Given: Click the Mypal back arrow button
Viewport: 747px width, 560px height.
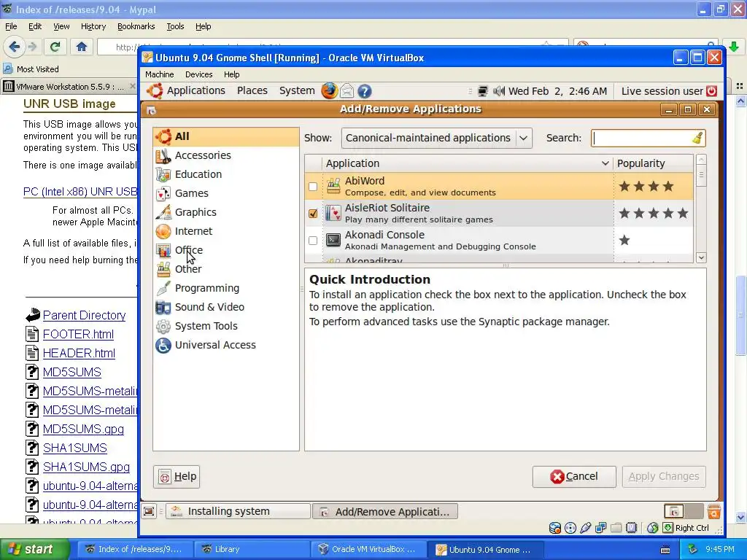Looking at the screenshot, I should click(x=14, y=47).
